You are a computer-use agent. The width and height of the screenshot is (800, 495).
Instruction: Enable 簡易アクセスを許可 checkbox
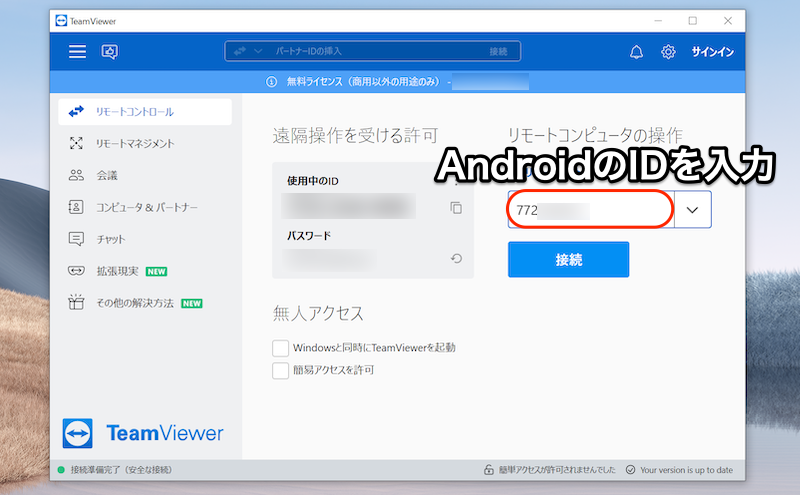coord(280,370)
